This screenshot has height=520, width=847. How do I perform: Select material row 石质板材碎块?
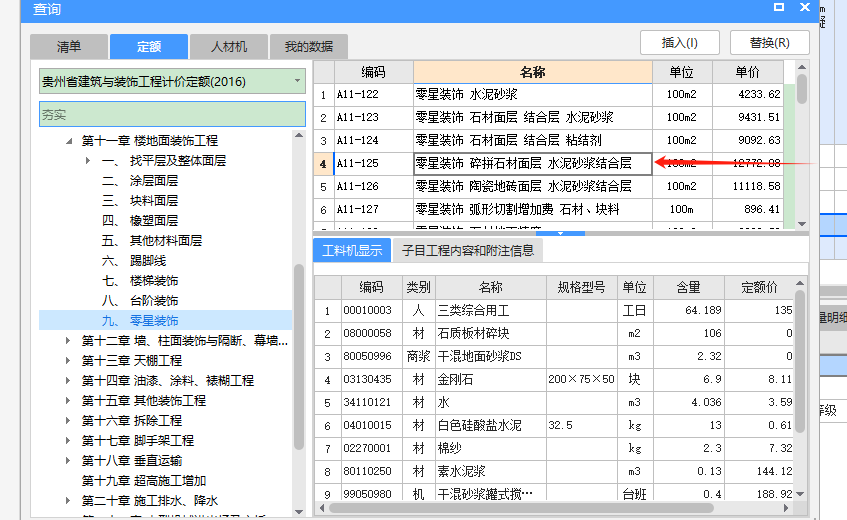[x=554, y=334]
